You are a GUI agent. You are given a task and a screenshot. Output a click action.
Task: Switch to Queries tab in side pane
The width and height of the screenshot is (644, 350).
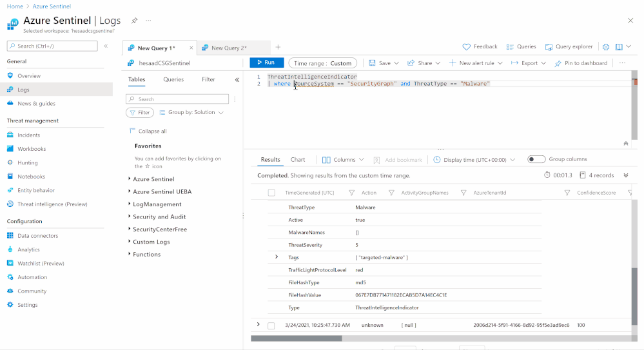173,80
